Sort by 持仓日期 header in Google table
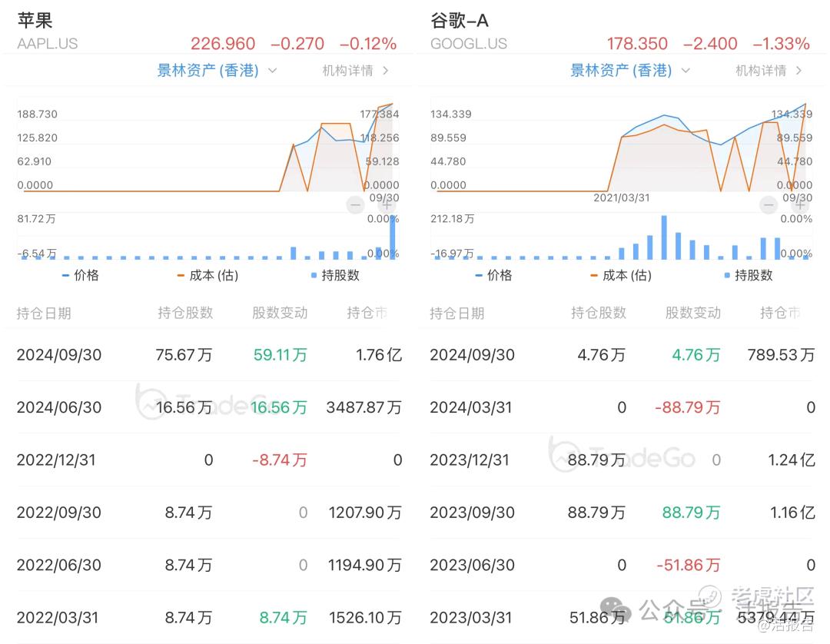 click(456, 314)
